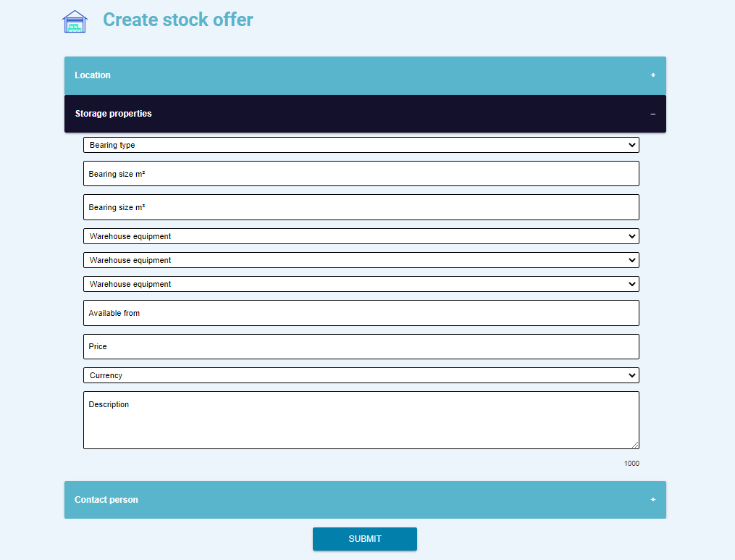735x560 pixels.
Task: Collapse Storage properties via minus icon
Action: tap(653, 114)
